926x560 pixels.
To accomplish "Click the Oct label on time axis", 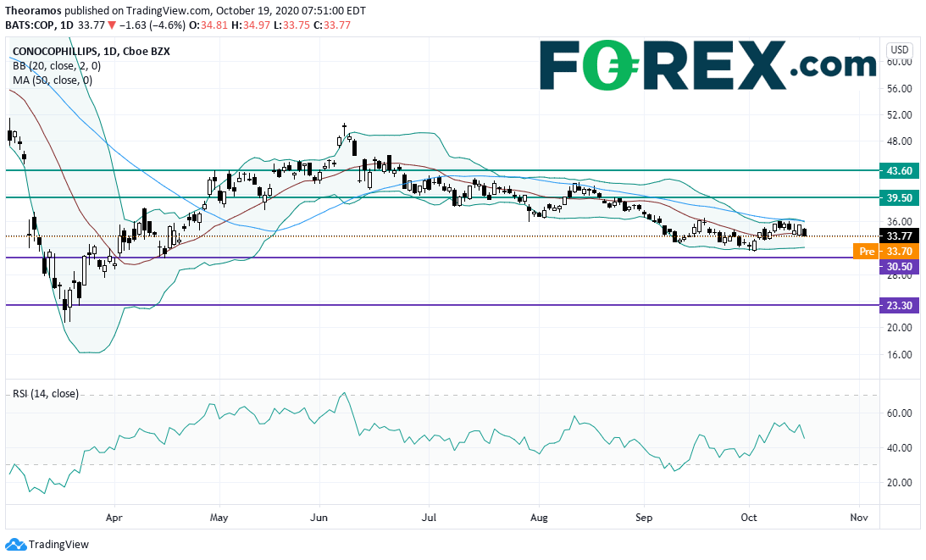I will (749, 518).
